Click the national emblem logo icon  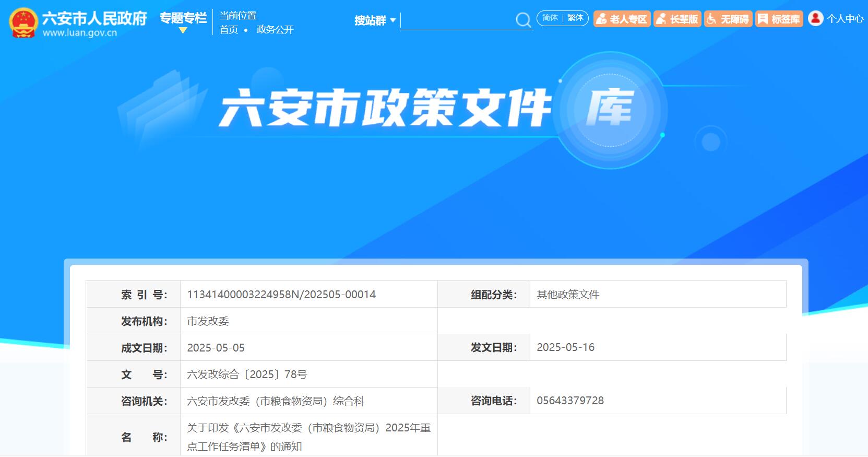[23, 23]
